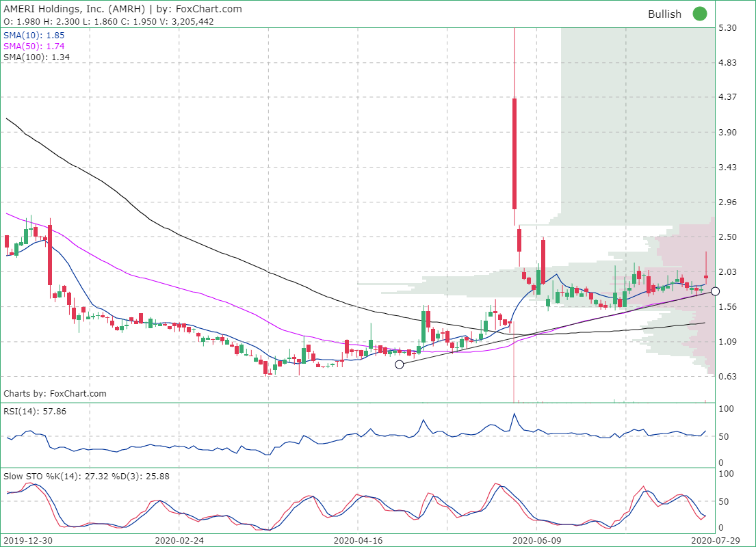Click the SMA(100): 1.34 legend label
The image size is (756, 547).
pyautogui.click(x=37, y=57)
